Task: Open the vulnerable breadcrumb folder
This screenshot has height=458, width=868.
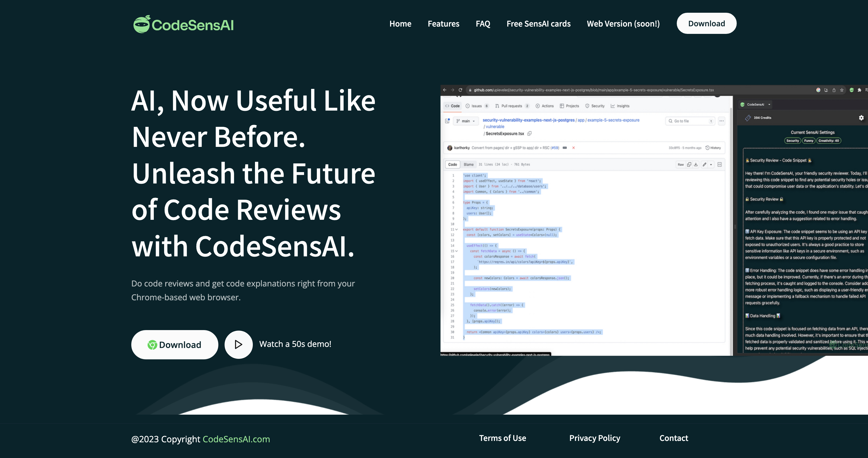Action: pos(495,127)
